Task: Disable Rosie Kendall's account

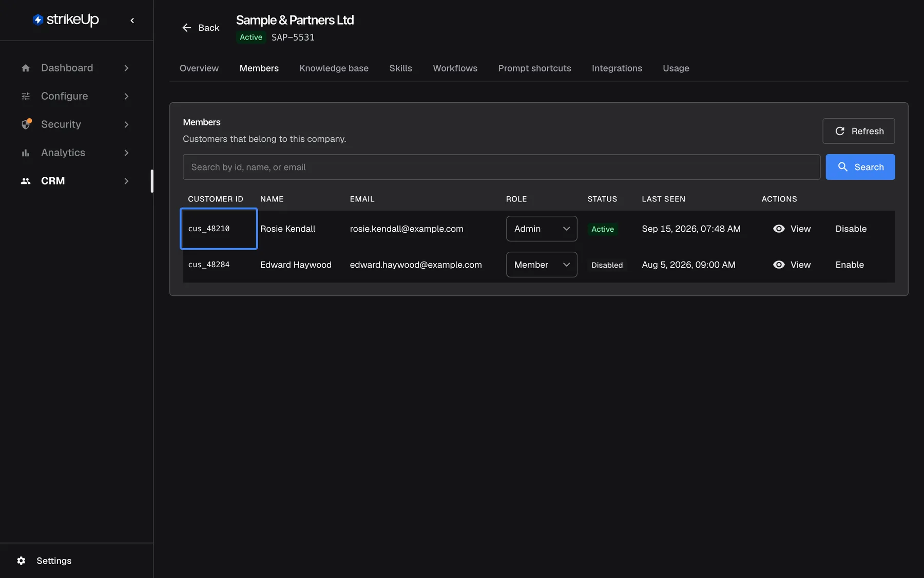Action: (x=851, y=229)
